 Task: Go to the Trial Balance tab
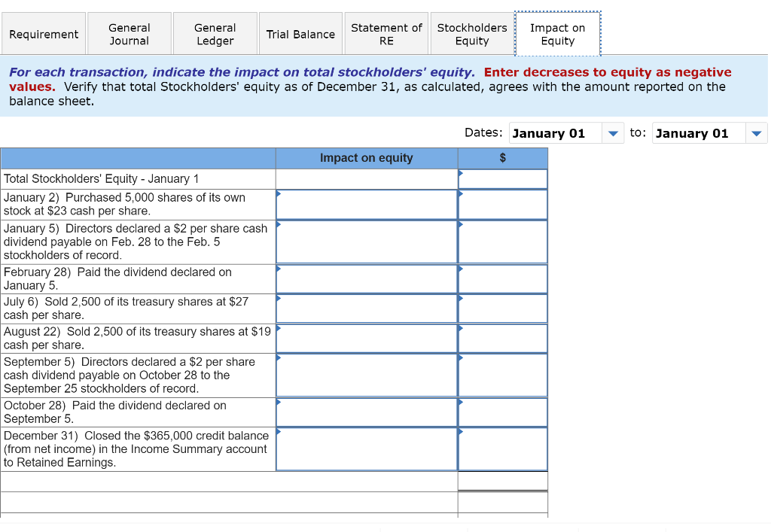point(300,34)
